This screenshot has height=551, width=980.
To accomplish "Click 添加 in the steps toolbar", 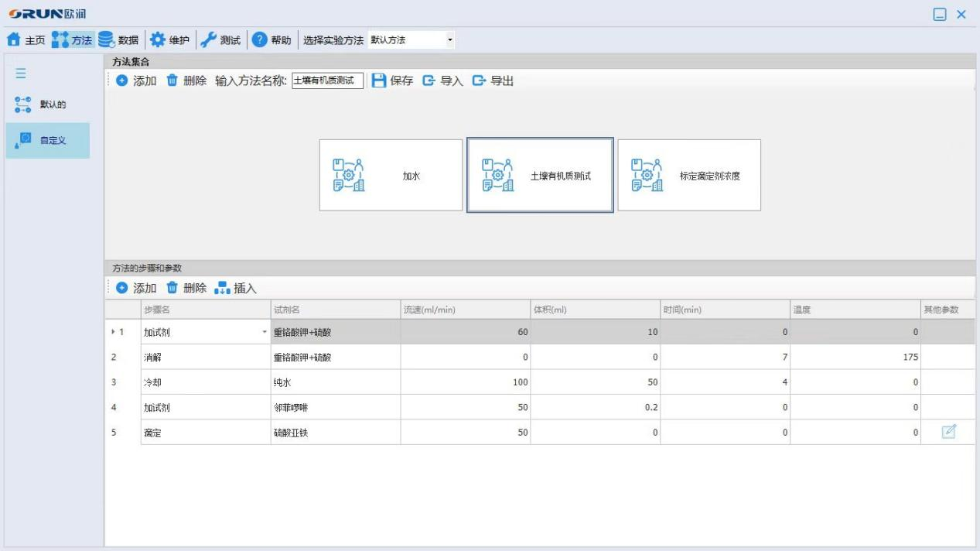I will click(x=136, y=288).
